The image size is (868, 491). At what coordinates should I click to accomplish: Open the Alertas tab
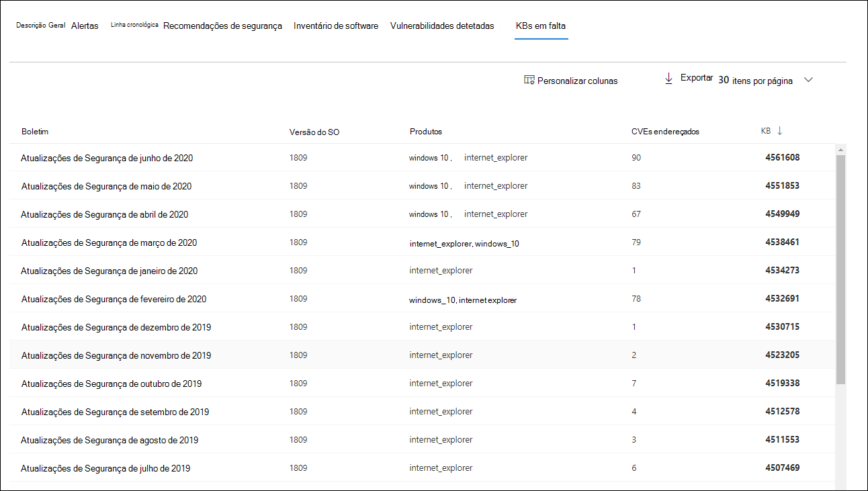tap(85, 26)
